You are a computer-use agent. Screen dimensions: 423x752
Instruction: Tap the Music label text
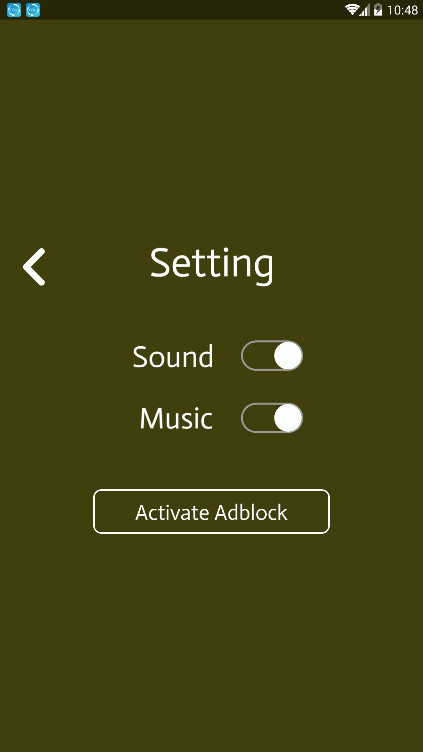(x=176, y=419)
